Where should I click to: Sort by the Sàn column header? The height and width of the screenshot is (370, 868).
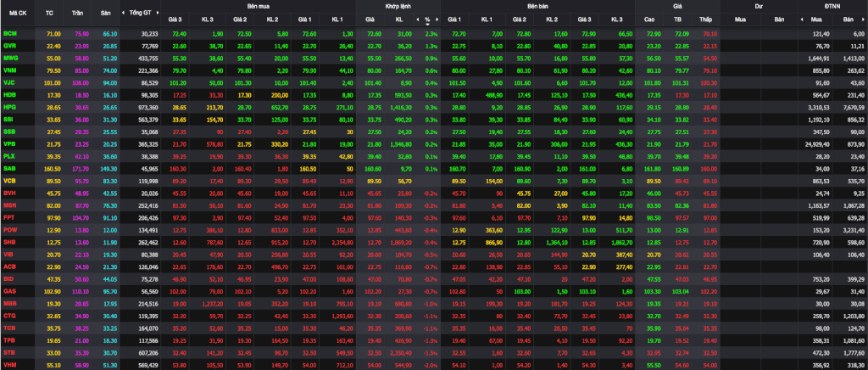[105, 12]
